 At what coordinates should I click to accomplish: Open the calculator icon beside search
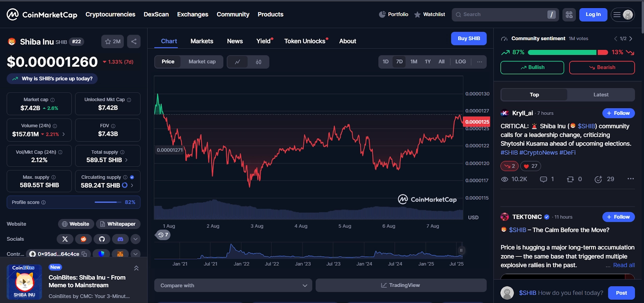coord(569,14)
